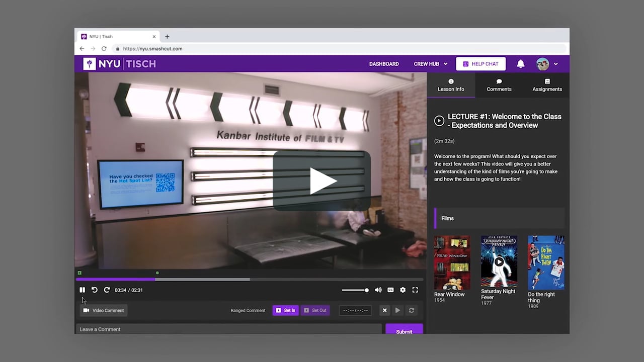
Task: Select the green square comment marker
Action: (x=79, y=273)
